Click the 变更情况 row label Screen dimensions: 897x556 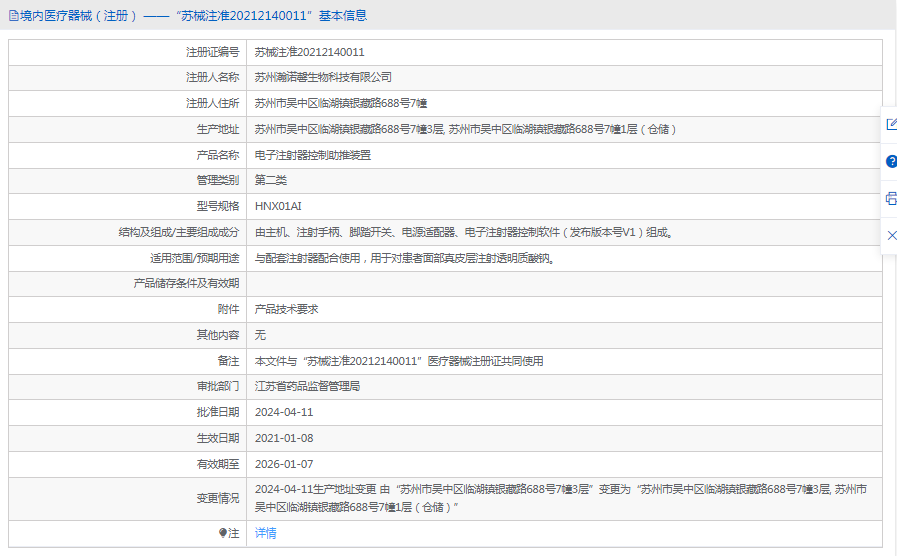coord(217,498)
